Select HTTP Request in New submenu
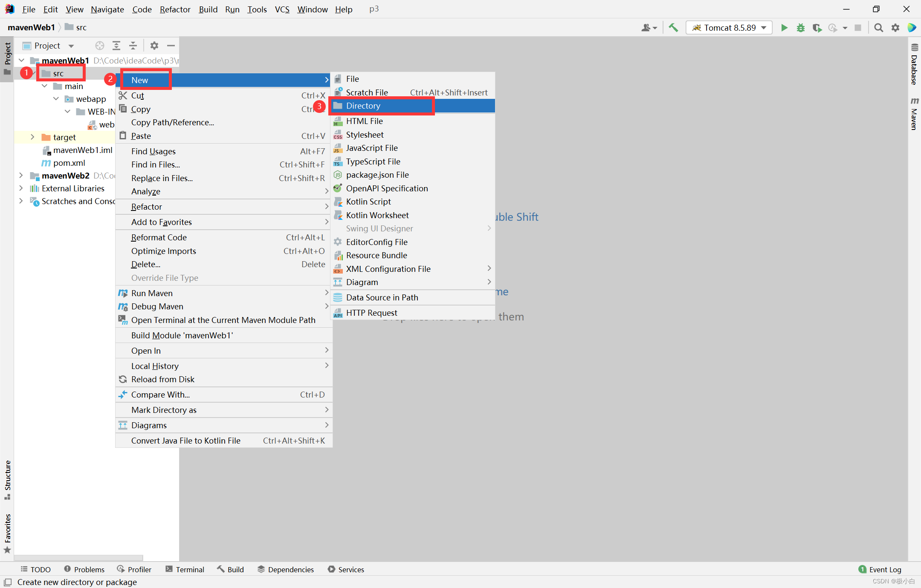The image size is (921, 588). [413, 313]
